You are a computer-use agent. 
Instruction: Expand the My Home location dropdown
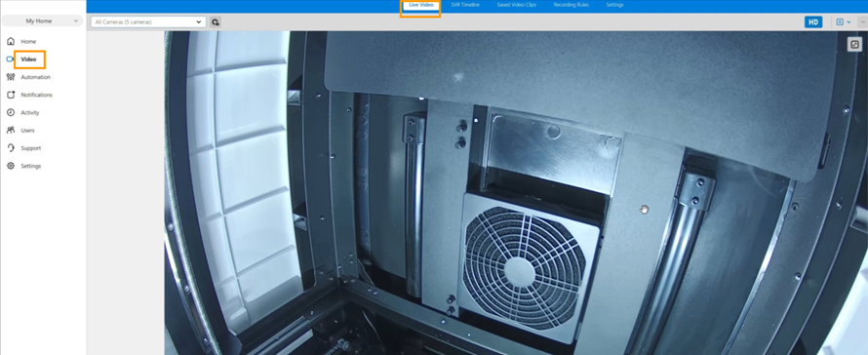coord(43,21)
